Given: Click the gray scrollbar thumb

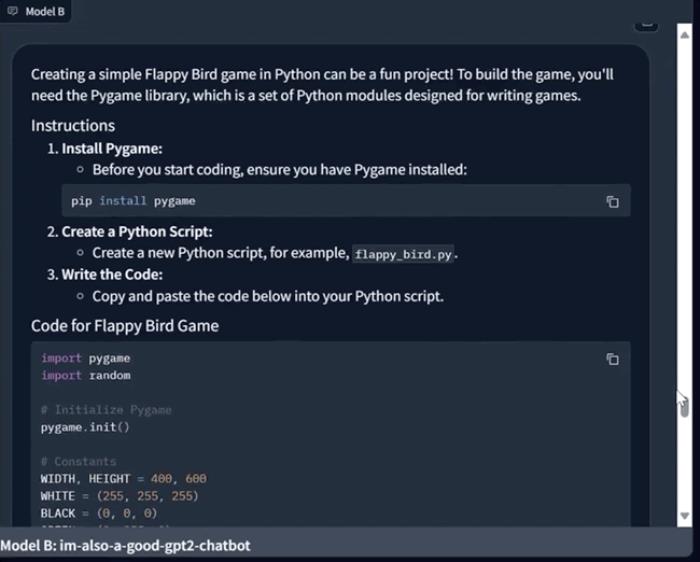Looking at the screenshot, I should [684, 407].
